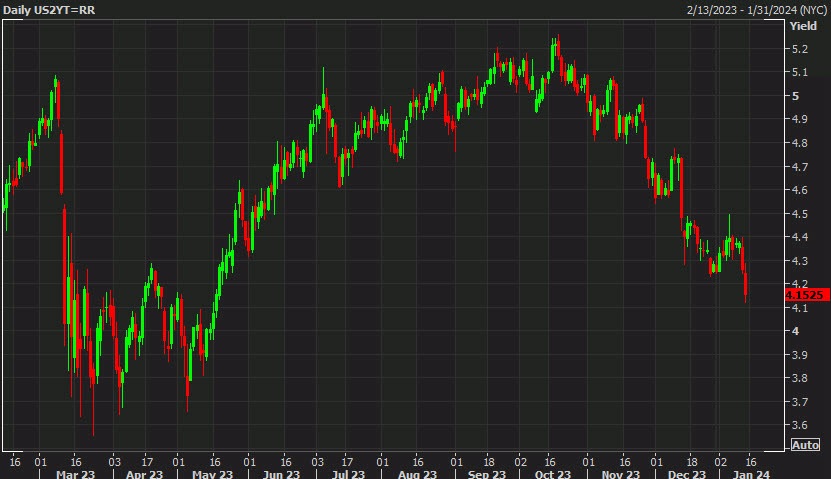The width and height of the screenshot is (831, 479).
Task: Click the Apr 23 month label
Action: 144,474
